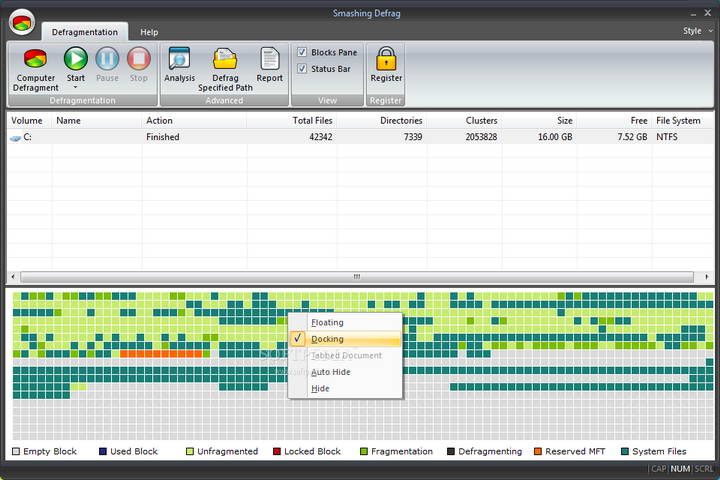The height and width of the screenshot is (480, 720).
Task: Click the scrollbar left arrow
Action: coord(13,277)
